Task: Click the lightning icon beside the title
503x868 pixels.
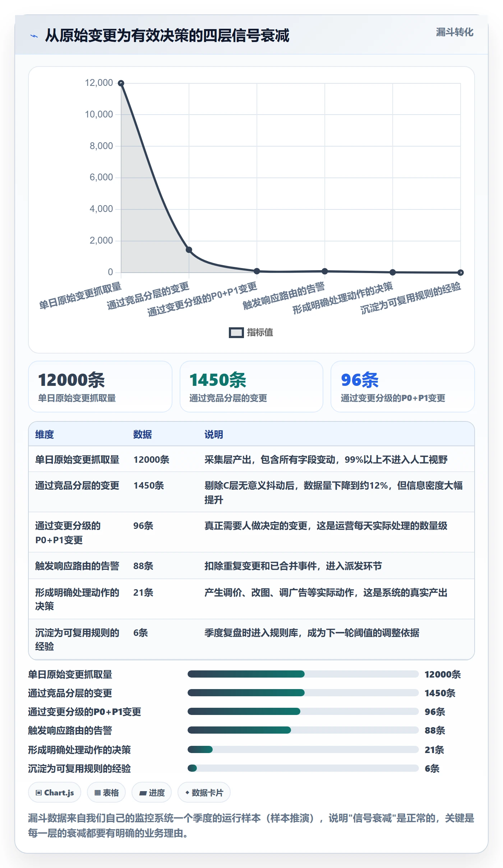Action: 34,36
